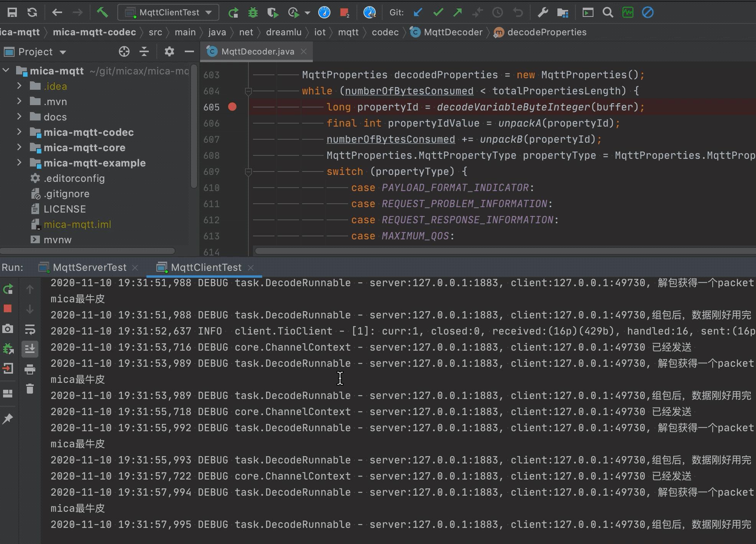
Task: Open Search Everywhere magnifier
Action: point(608,12)
